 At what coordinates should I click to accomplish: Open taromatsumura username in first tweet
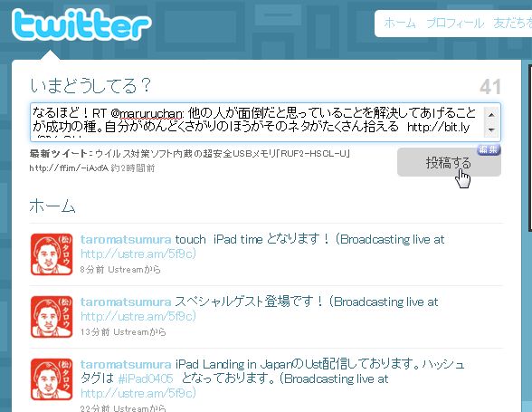click(126, 239)
